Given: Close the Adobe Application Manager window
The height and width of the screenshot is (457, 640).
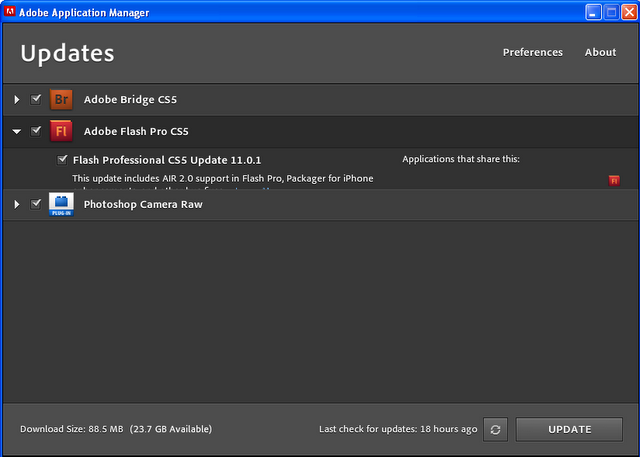Looking at the screenshot, I should tap(629, 12).
